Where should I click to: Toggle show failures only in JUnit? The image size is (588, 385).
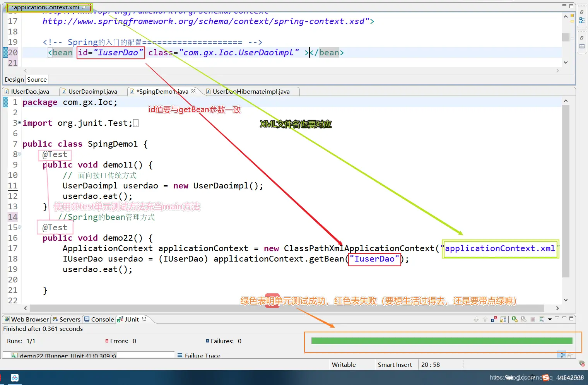pos(494,319)
